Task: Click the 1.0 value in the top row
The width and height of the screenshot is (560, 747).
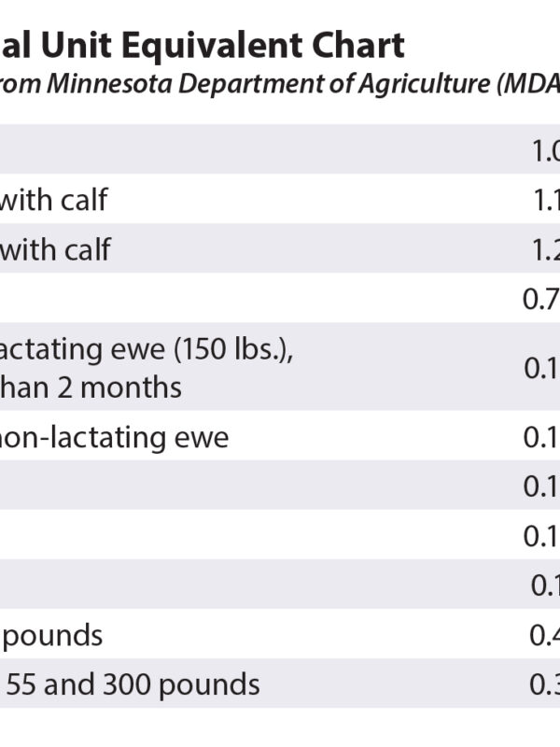Action: pos(545,149)
